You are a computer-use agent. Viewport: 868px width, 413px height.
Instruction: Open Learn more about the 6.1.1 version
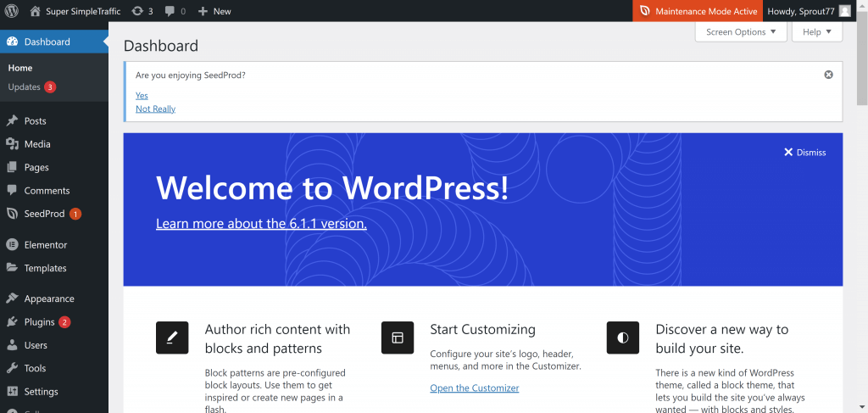point(261,224)
